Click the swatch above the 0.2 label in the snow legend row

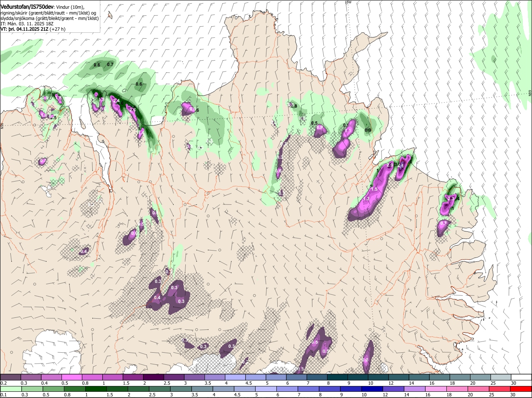click(x=10, y=377)
